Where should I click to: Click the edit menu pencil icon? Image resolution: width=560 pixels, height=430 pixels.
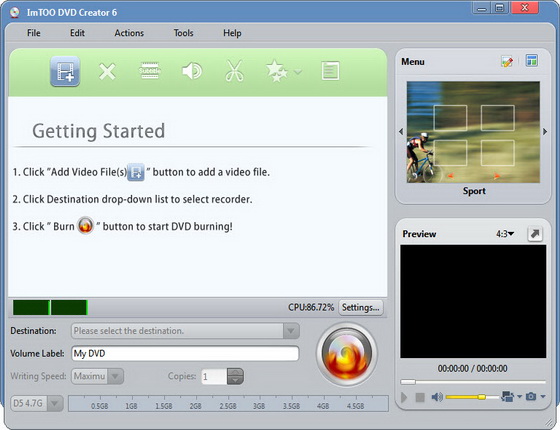(507, 61)
